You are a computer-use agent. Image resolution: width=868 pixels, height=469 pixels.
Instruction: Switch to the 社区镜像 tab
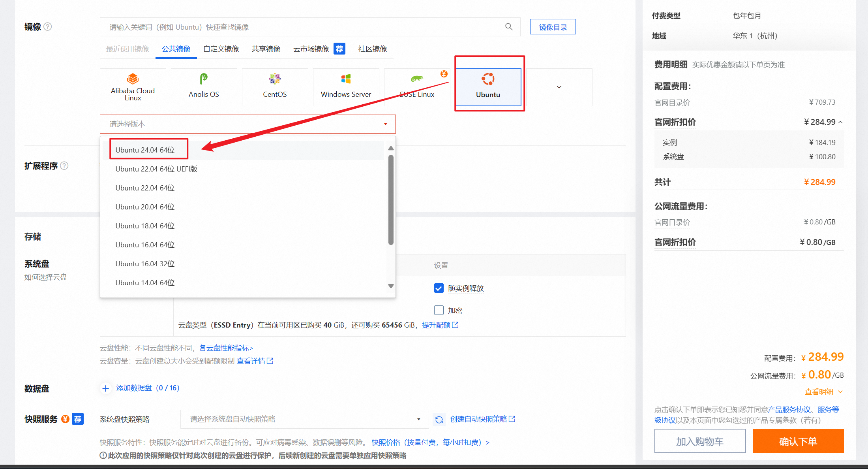click(373, 49)
